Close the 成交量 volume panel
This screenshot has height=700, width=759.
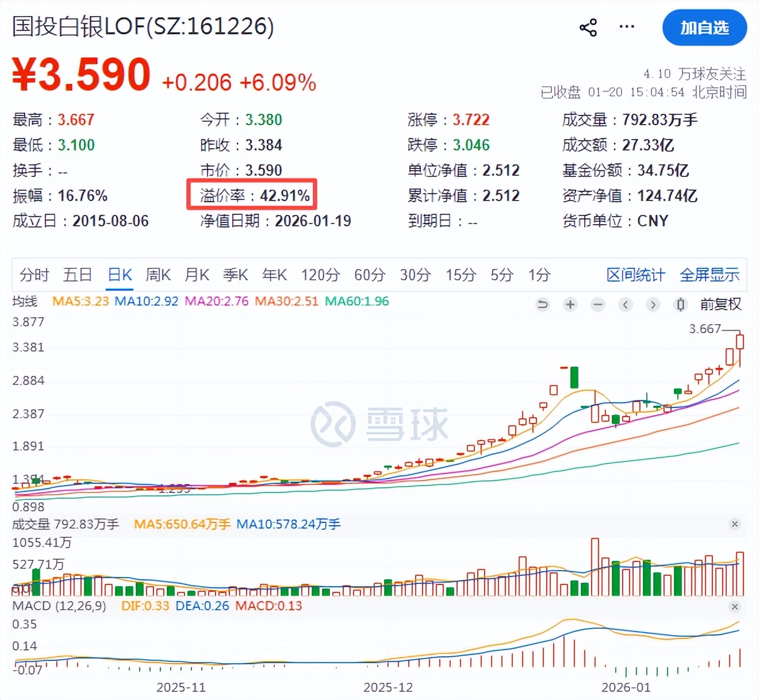coord(734,524)
